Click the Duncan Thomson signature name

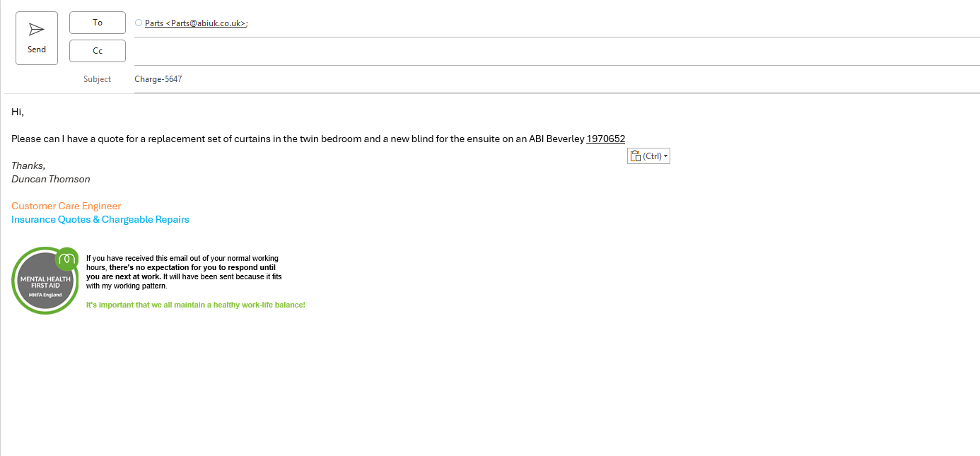tap(51, 180)
